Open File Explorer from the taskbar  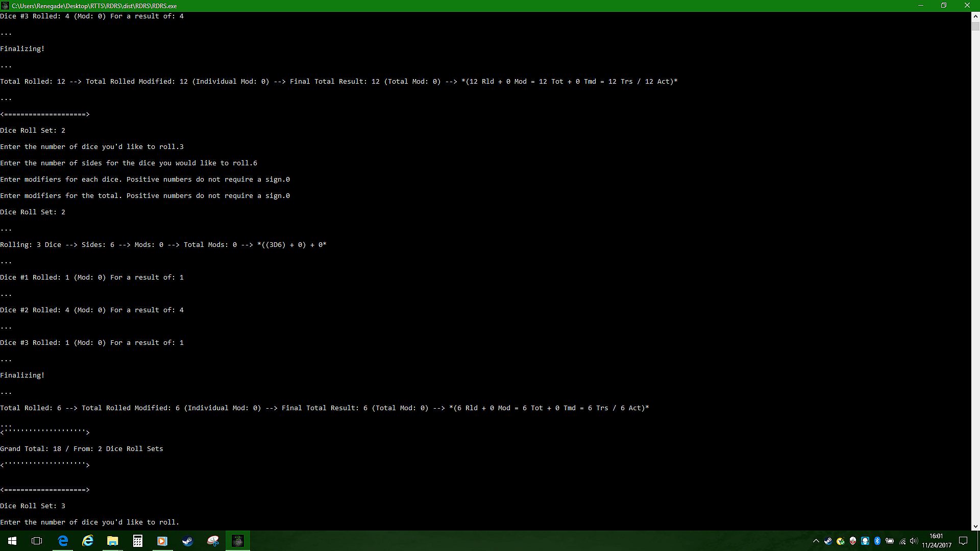pos(112,541)
